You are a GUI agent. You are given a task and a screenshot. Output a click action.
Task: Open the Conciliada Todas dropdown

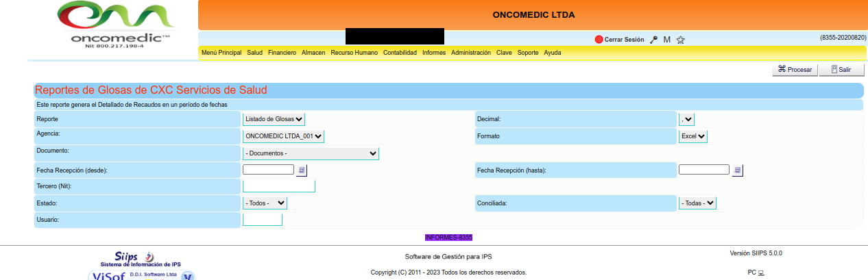point(697,203)
